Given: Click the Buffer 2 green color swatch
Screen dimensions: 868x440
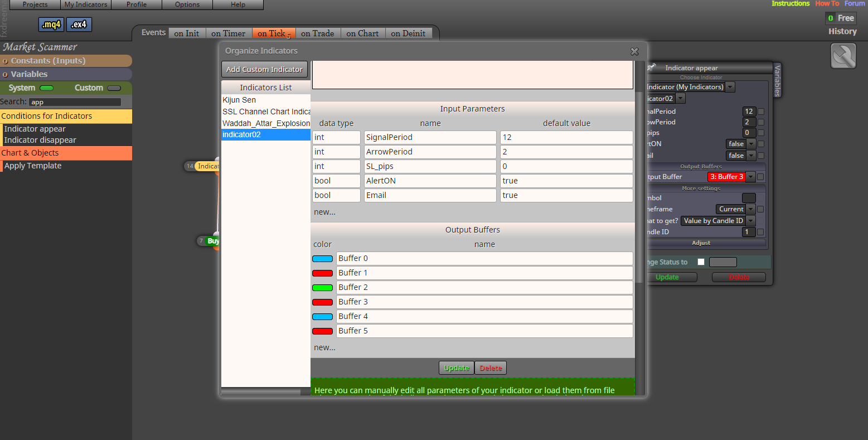Looking at the screenshot, I should pos(322,288).
